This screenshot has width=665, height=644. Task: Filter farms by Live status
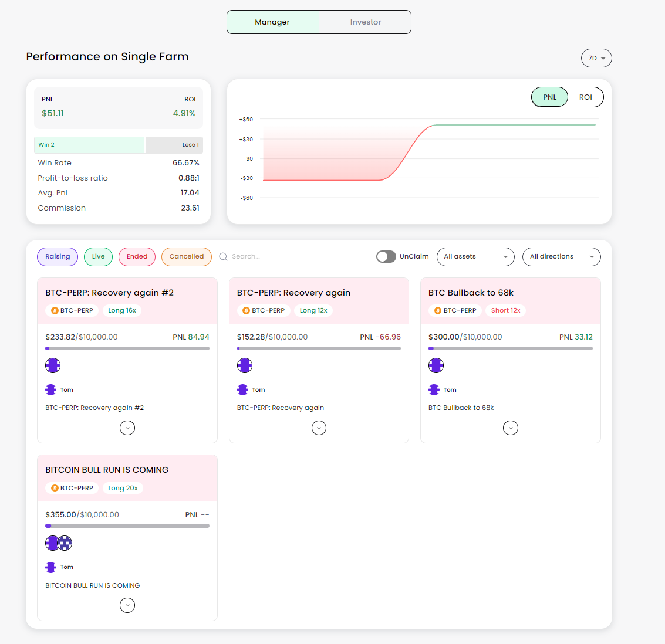[99, 257]
